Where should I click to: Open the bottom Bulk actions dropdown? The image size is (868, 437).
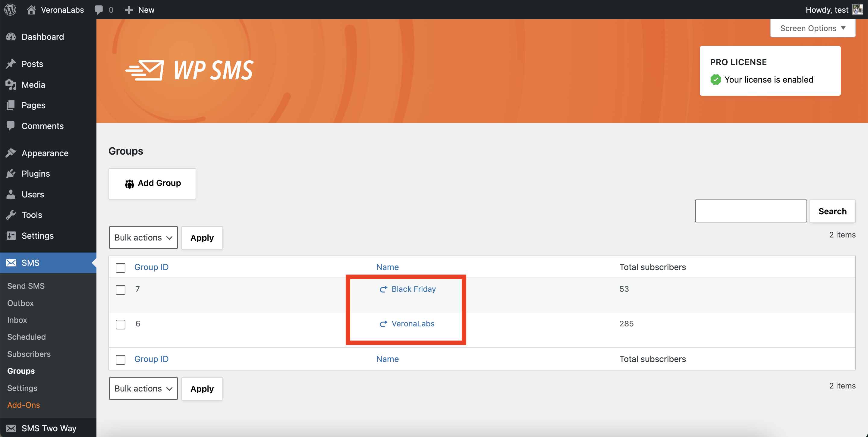143,388
